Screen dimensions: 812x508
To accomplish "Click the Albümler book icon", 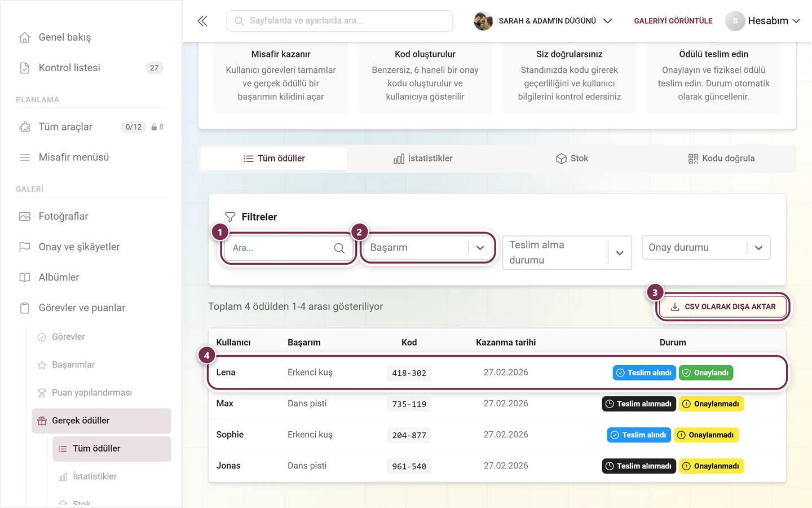I will (25, 277).
